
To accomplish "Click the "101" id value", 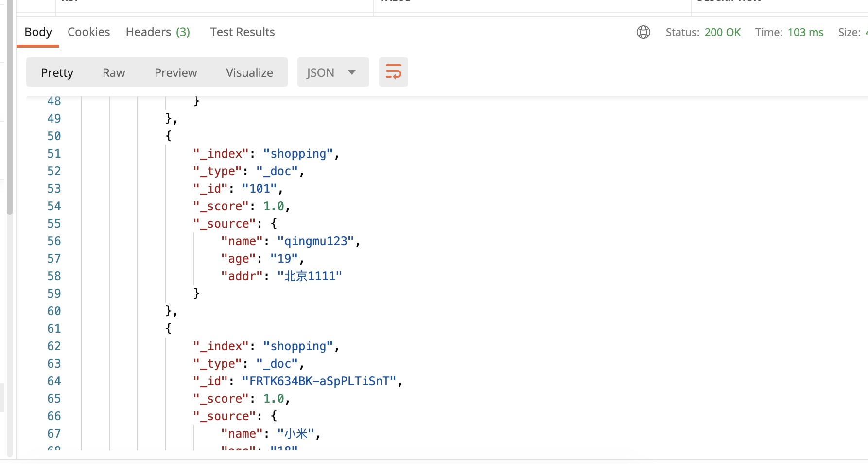I will coord(260,189).
